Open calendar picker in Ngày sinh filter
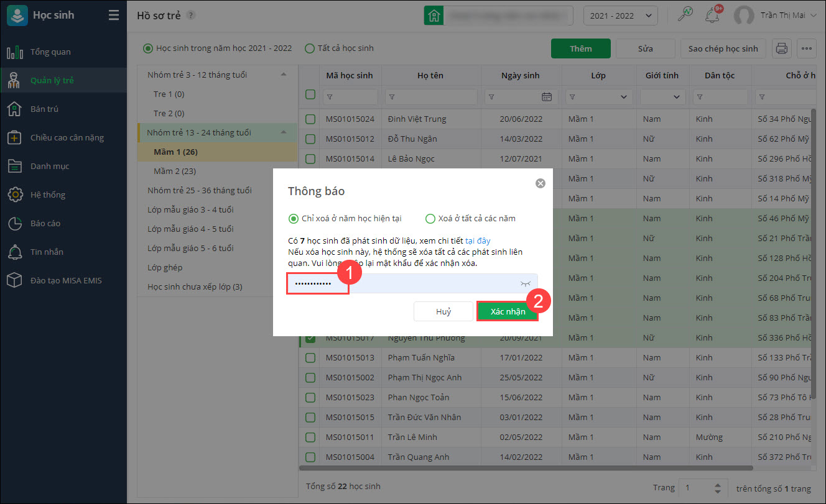The image size is (826, 504). (547, 97)
